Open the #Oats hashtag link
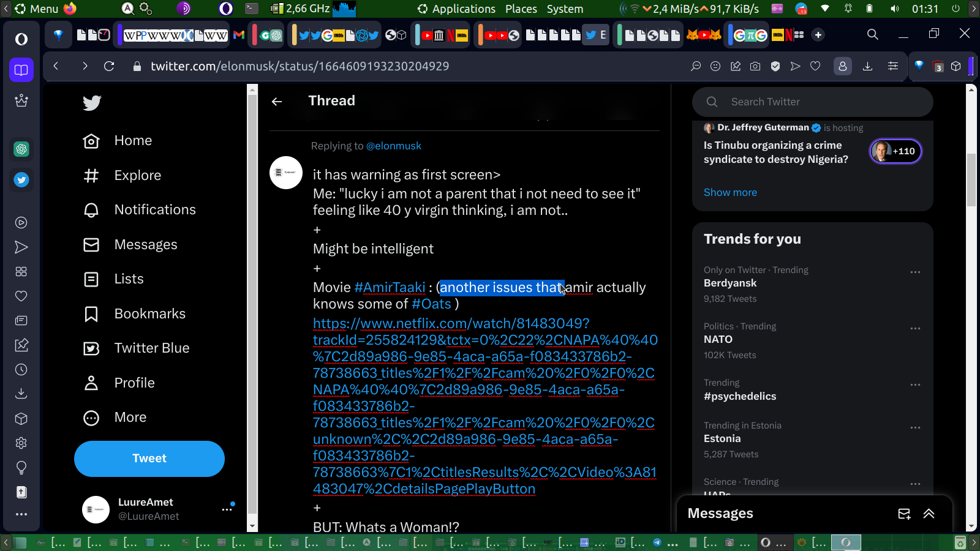The image size is (980, 551). tap(431, 304)
